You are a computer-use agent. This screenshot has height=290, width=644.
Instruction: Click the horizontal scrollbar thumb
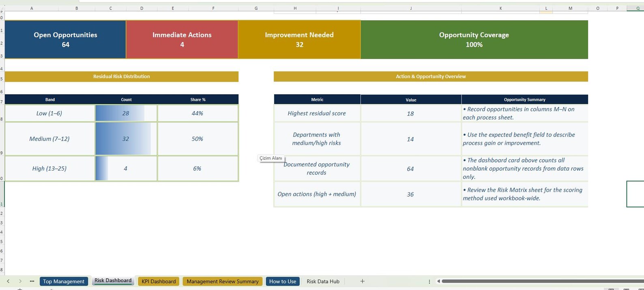tap(543, 281)
